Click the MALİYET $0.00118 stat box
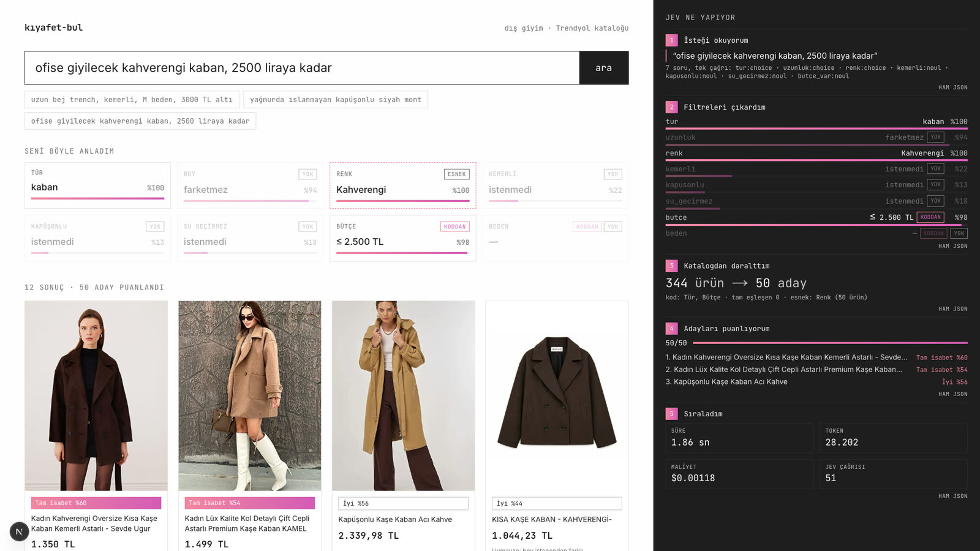 [739, 474]
